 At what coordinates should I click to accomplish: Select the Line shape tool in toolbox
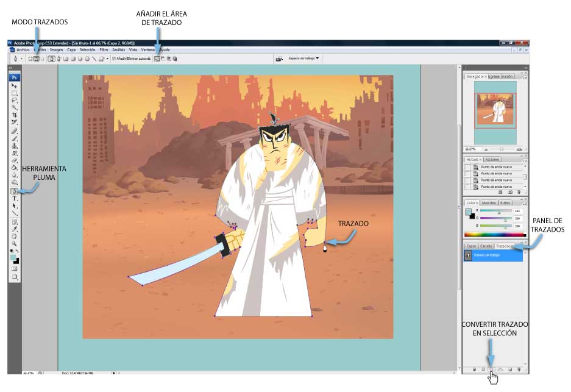14,213
